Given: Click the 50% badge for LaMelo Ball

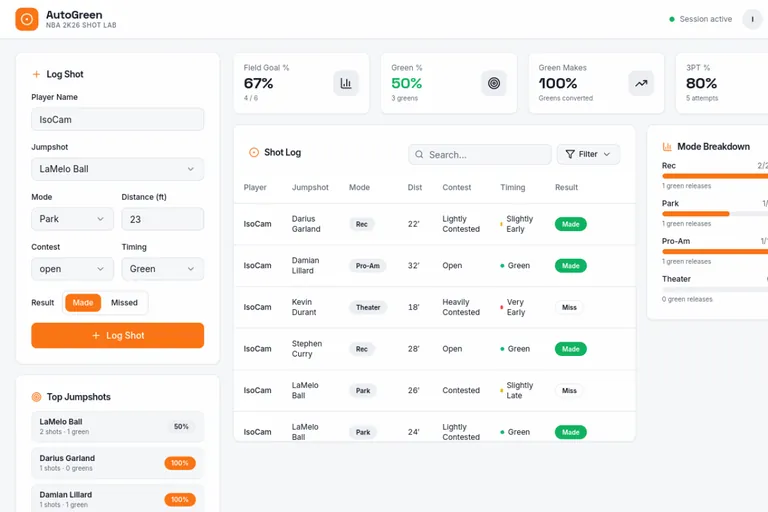Looking at the screenshot, I should click(181, 427).
